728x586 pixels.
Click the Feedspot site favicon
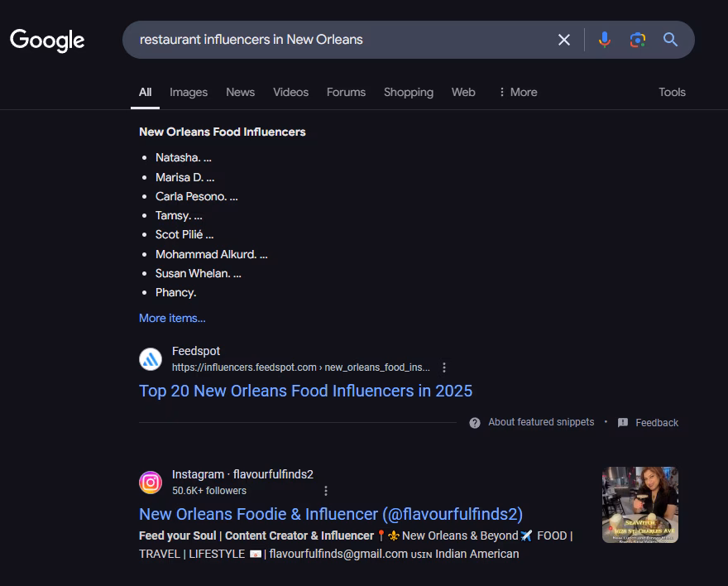pyautogui.click(x=151, y=359)
